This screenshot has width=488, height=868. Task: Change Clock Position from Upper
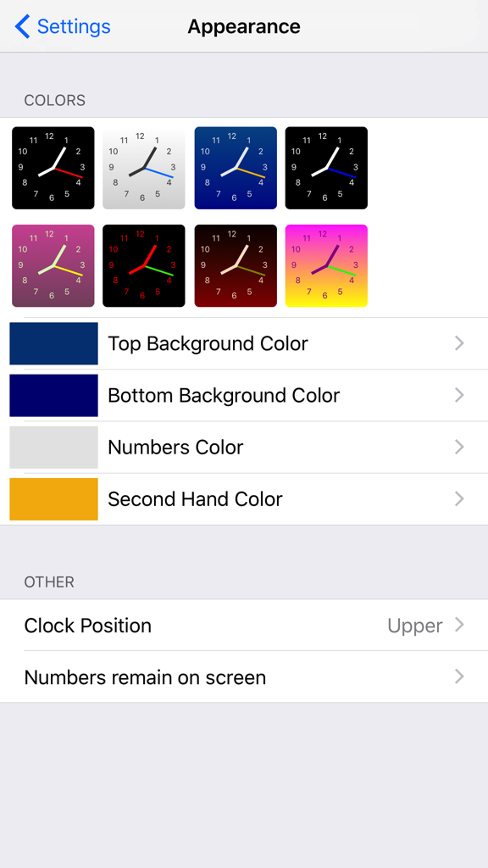click(x=414, y=625)
